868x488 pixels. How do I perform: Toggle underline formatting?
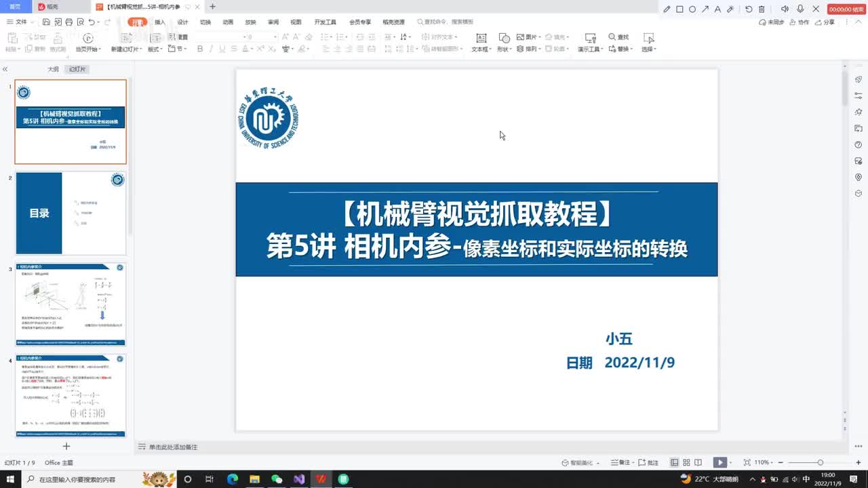click(x=222, y=49)
